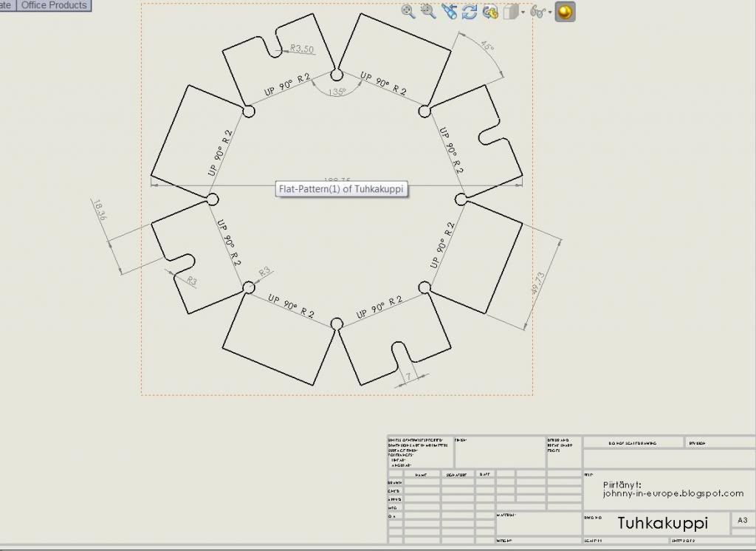Click the johnny-in-europe.blogspot.com text
756x551 pixels.
(673, 493)
